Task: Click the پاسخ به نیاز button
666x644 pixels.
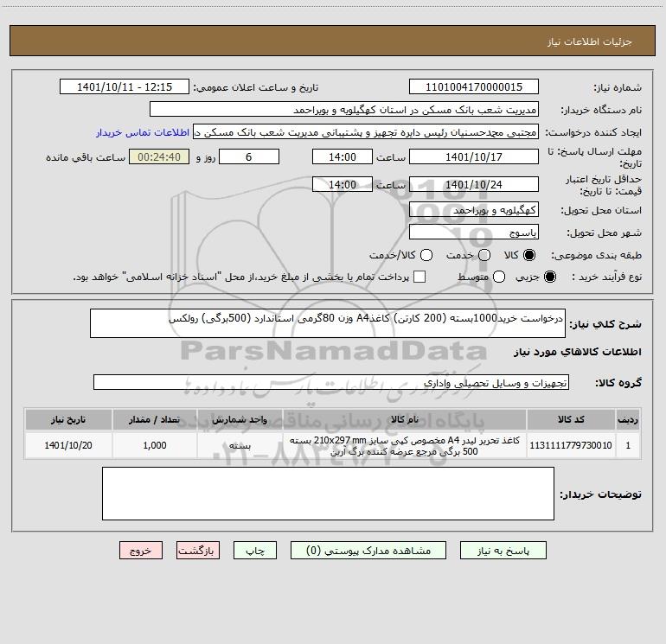Action: pos(503,551)
